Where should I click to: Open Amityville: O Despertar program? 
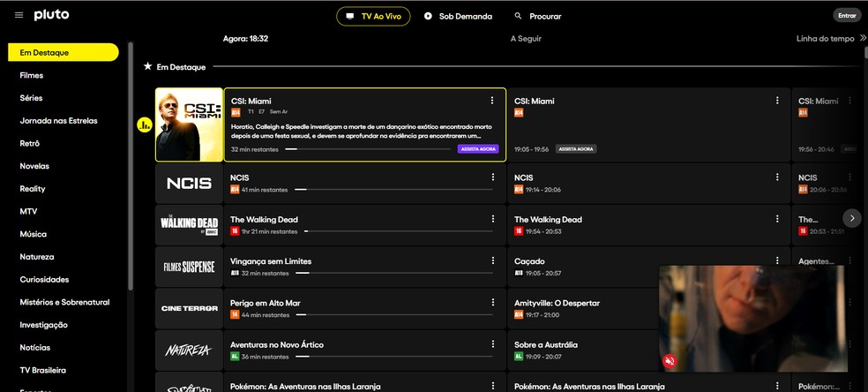pyautogui.click(x=582, y=308)
